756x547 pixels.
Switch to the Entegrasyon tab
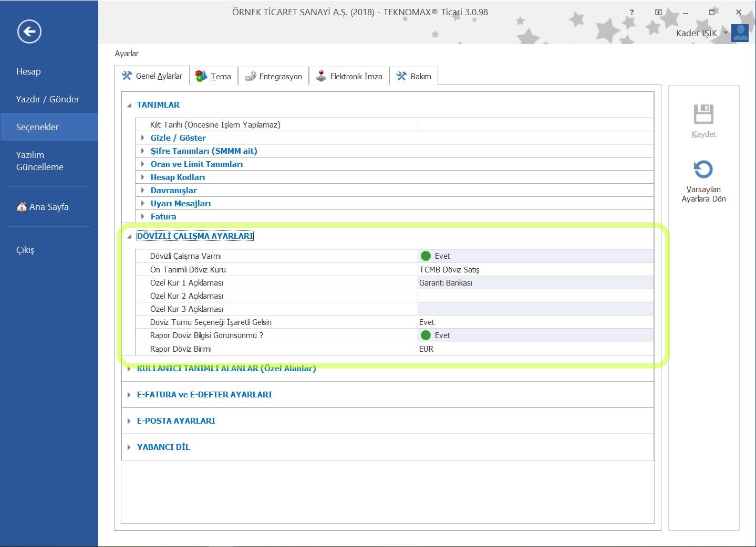(273, 76)
